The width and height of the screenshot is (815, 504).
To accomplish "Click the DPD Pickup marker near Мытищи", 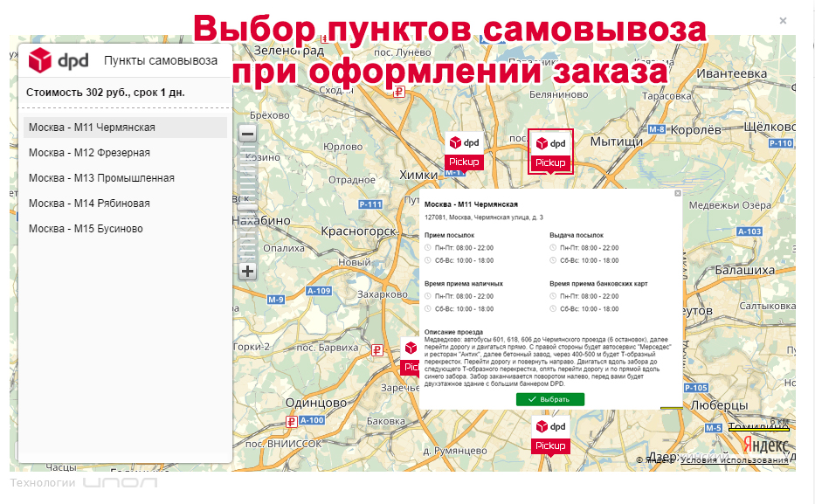I will coord(550,148).
